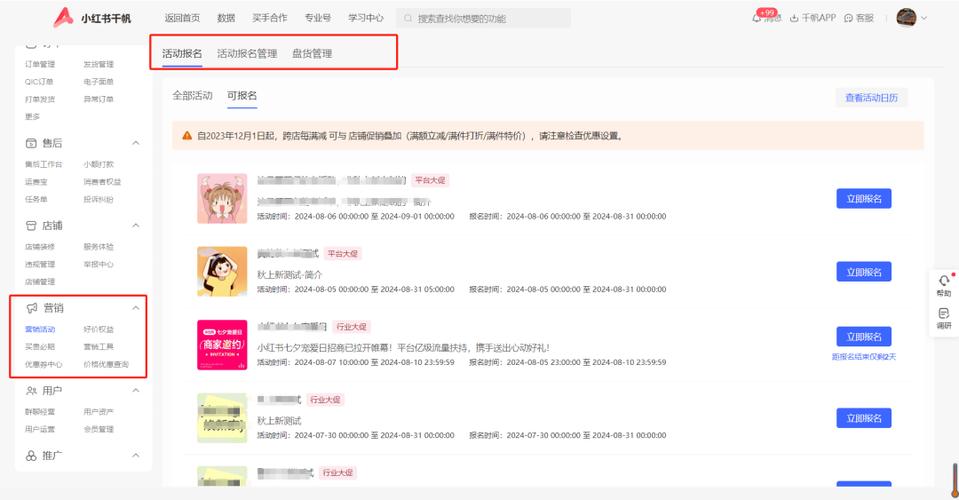Viewport: 959px width, 500px height.
Task: Collapse the 售后 sidebar section
Action: coord(136,143)
